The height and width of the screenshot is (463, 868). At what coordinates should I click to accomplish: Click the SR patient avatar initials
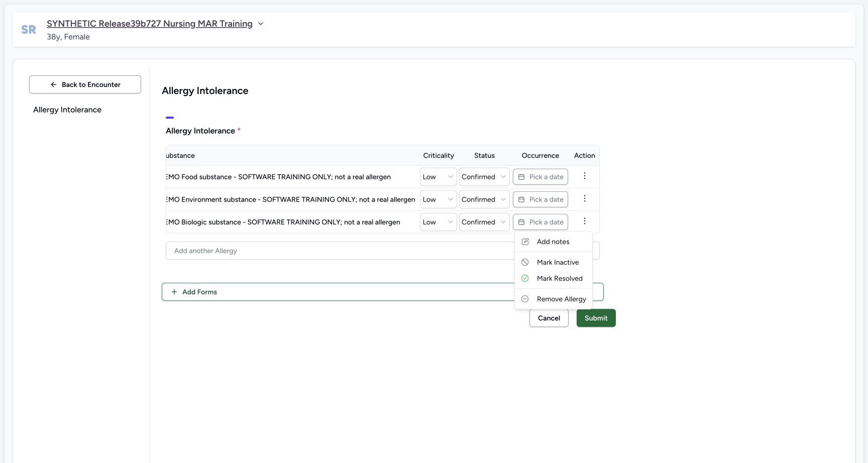pos(29,30)
